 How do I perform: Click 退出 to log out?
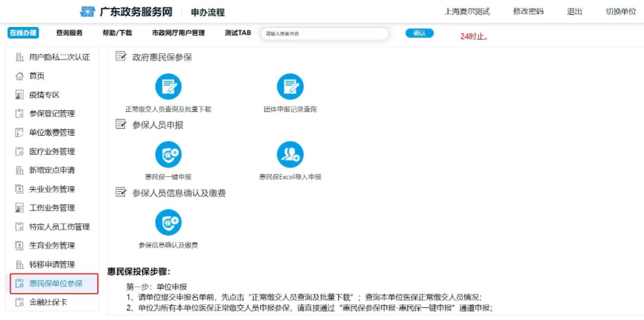coord(574,11)
